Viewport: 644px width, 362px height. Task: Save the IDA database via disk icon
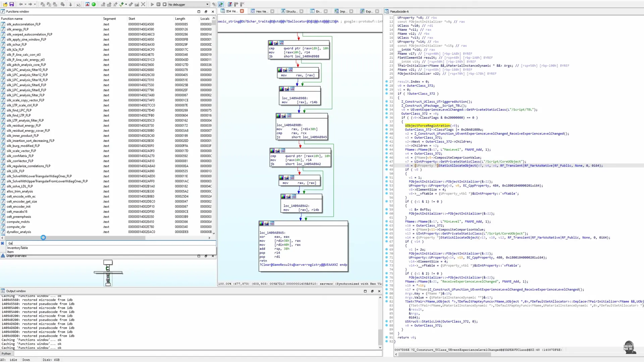[11, 4]
